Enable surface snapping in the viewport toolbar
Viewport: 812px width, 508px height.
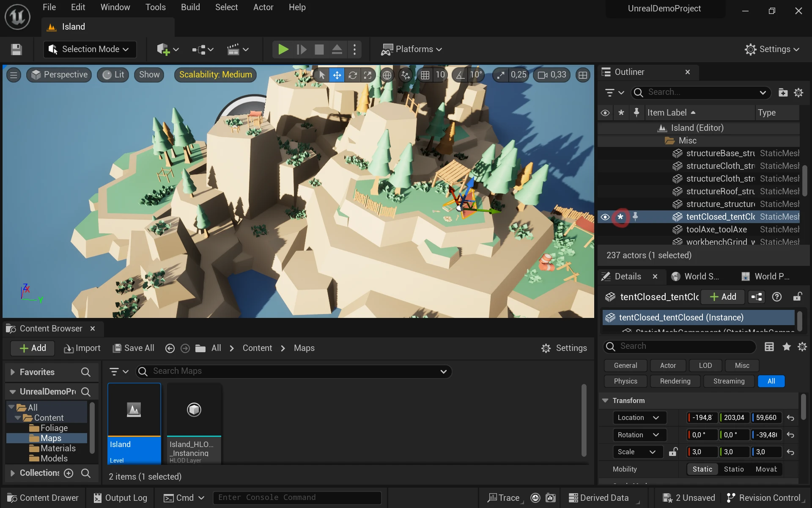click(405, 75)
